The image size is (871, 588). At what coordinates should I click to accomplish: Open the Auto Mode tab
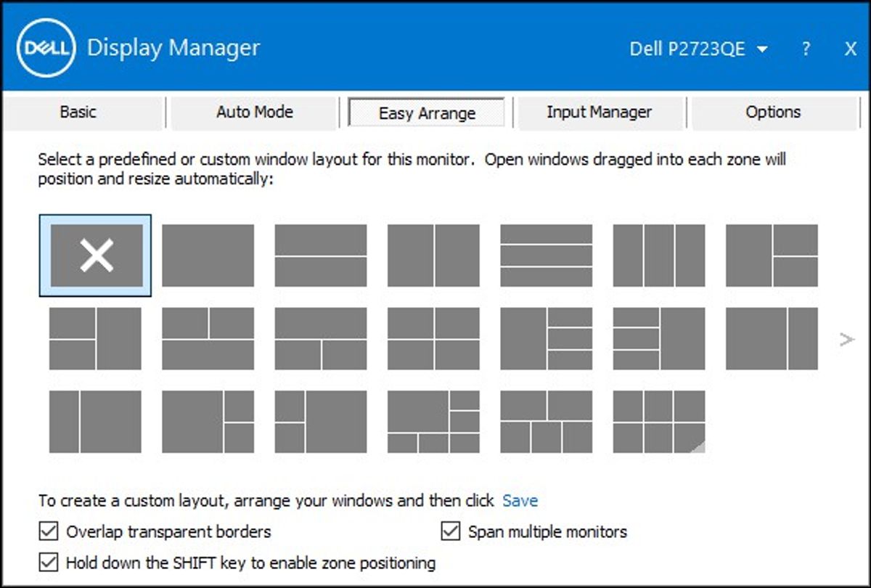coord(255,113)
